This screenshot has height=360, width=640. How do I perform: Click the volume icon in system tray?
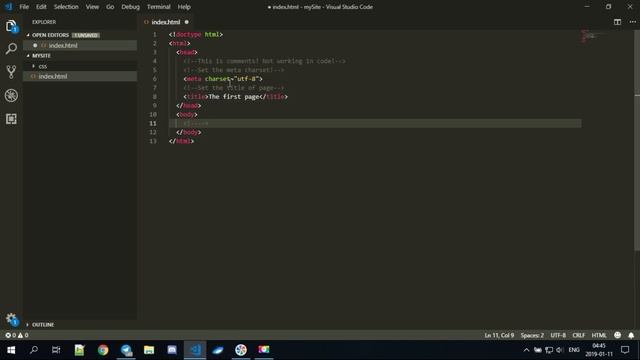click(x=560, y=350)
